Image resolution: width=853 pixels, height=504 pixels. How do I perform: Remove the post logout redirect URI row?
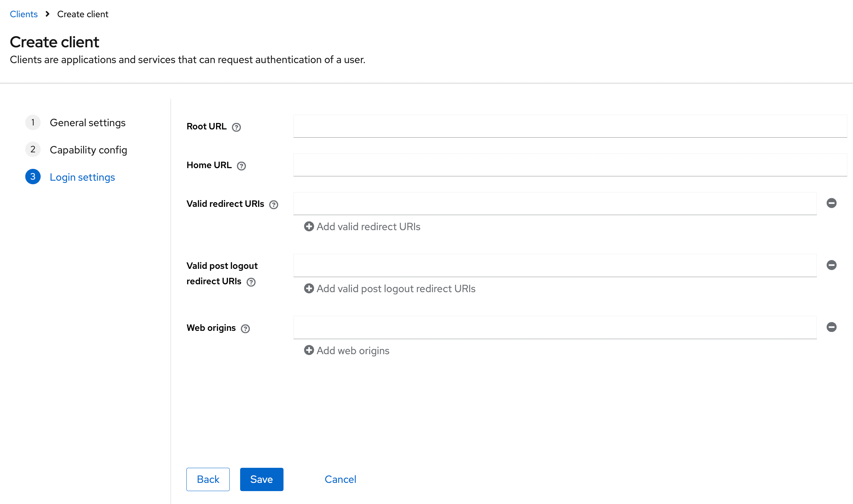click(831, 265)
